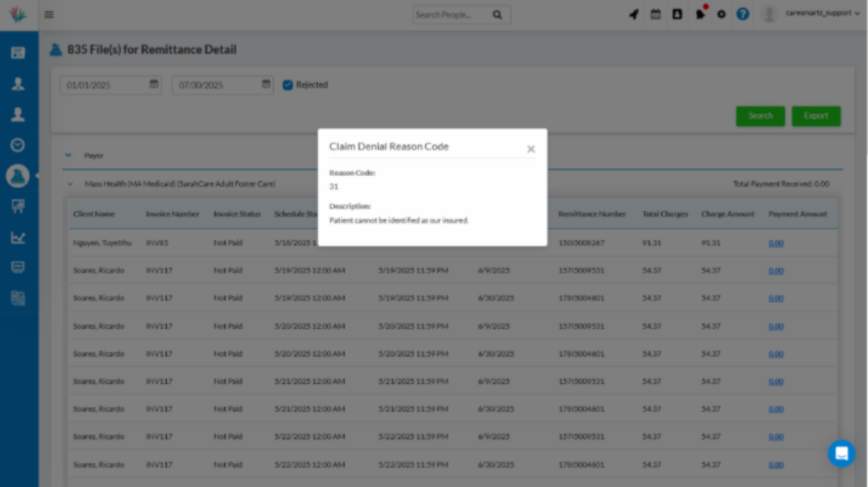Select the clock scheduling icon in sidebar
This screenshot has height=487, width=868.
point(17,145)
